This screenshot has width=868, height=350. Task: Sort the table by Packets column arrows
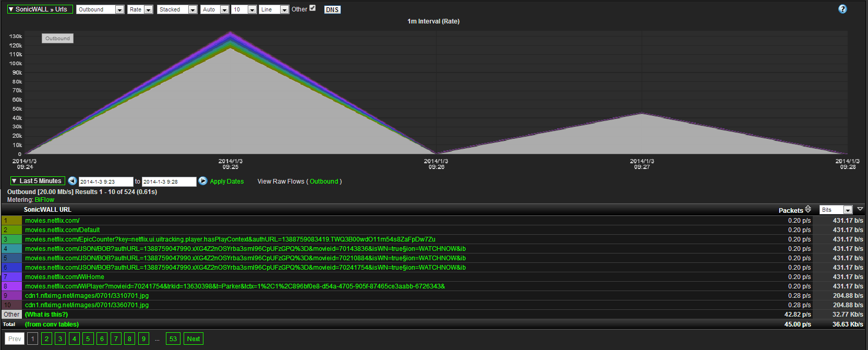[808, 209]
